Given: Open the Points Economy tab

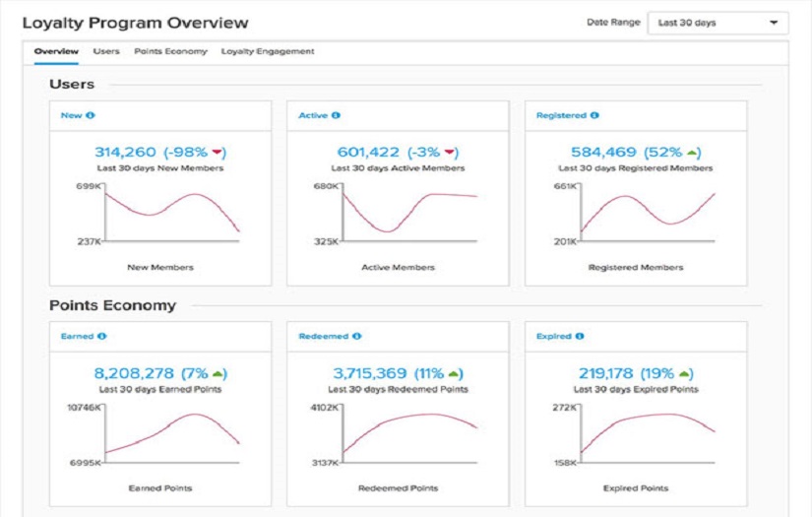Looking at the screenshot, I should point(170,51).
